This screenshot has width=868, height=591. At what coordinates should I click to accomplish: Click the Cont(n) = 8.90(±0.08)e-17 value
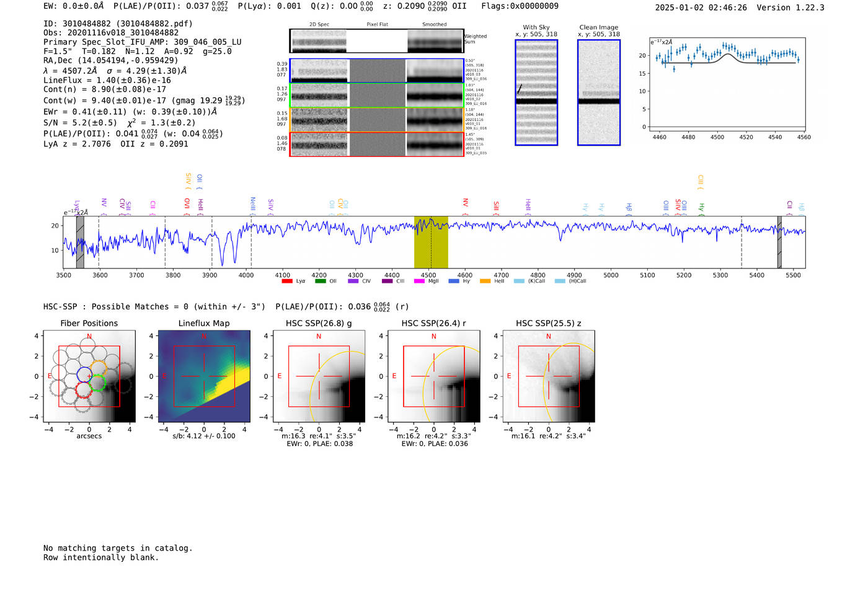[x=105, y=89]
